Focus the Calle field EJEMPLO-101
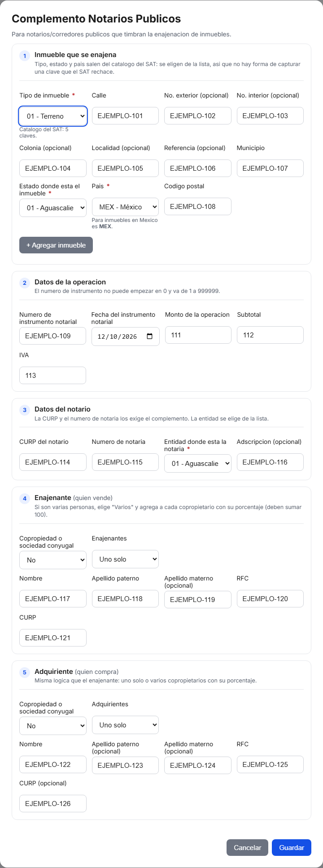Screen dimensions: 323x868 pos(125,115)
